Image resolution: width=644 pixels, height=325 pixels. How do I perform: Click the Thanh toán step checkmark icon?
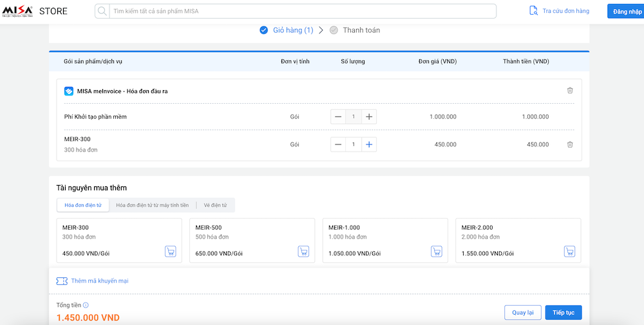[334, 30]
